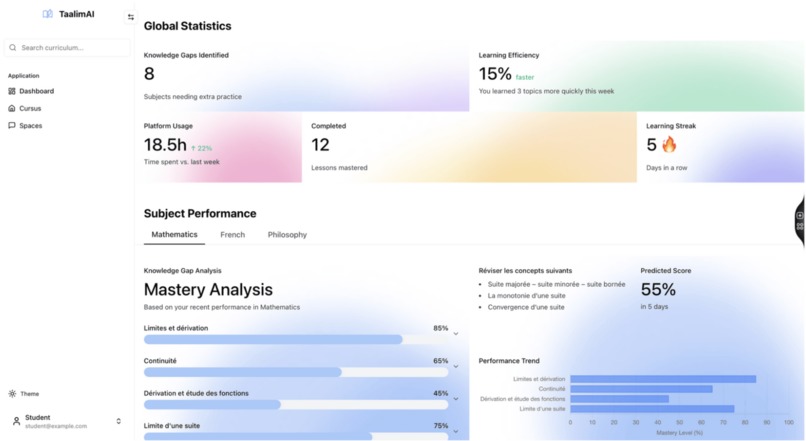This screenshot has height=441, width=806.
Task: Expand Dérivation et étude des fonctions chevron
Action: click(x=456, y=399)
